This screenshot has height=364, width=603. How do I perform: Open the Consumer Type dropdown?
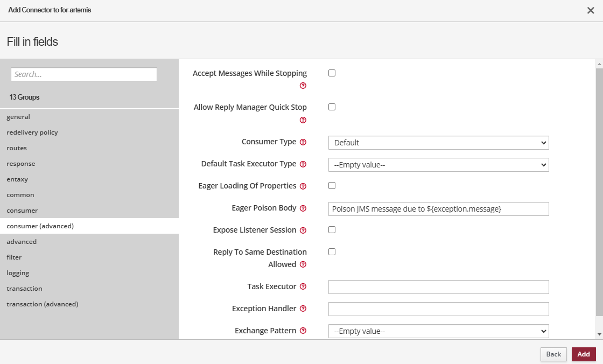[438, 143]
